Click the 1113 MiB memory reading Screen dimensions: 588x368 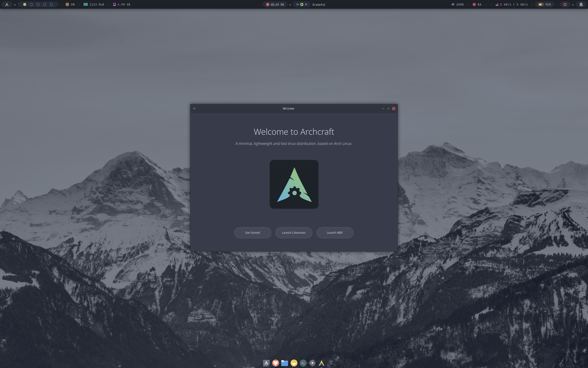[97, 5]
